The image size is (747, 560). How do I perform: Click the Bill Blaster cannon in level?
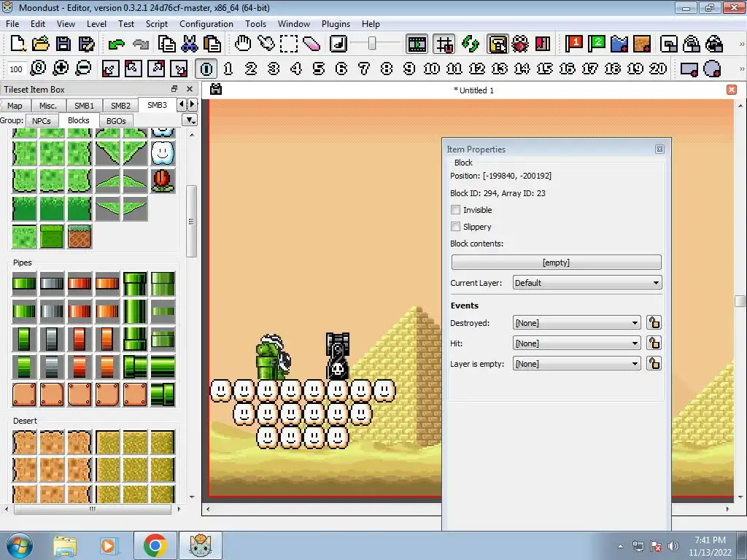point(338,356)
